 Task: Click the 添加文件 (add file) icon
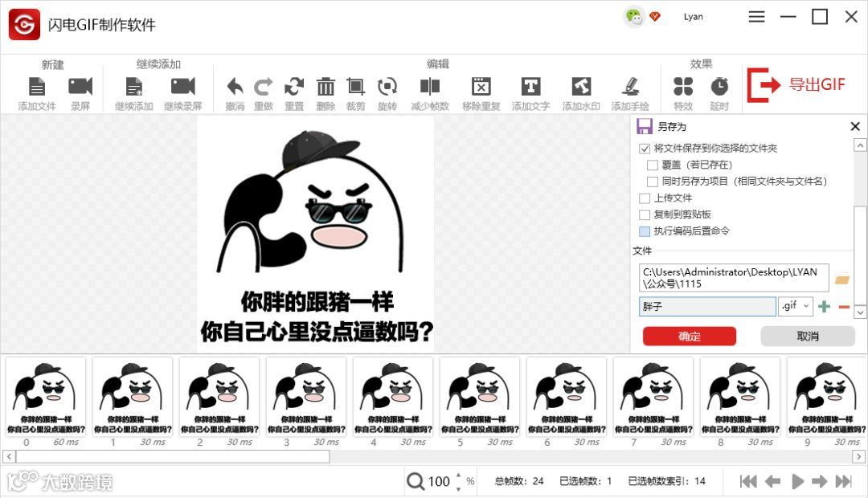tap(36, 87)
